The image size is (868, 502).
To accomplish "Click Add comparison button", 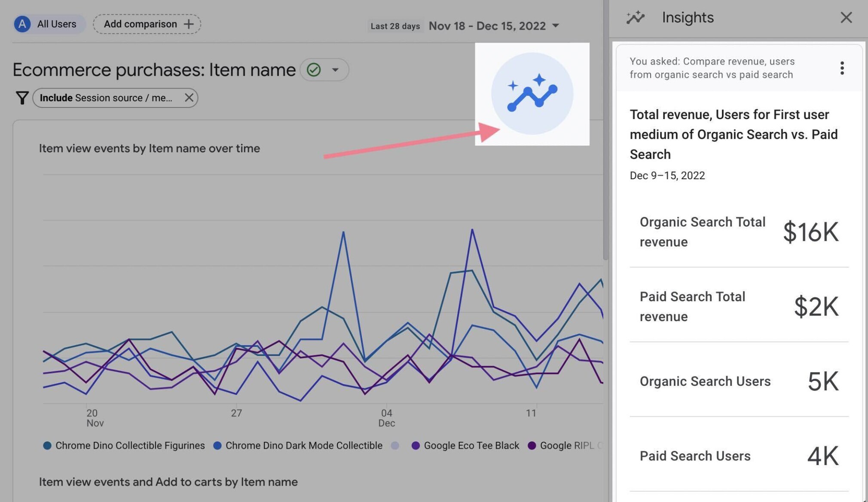I will click(147, 23).
